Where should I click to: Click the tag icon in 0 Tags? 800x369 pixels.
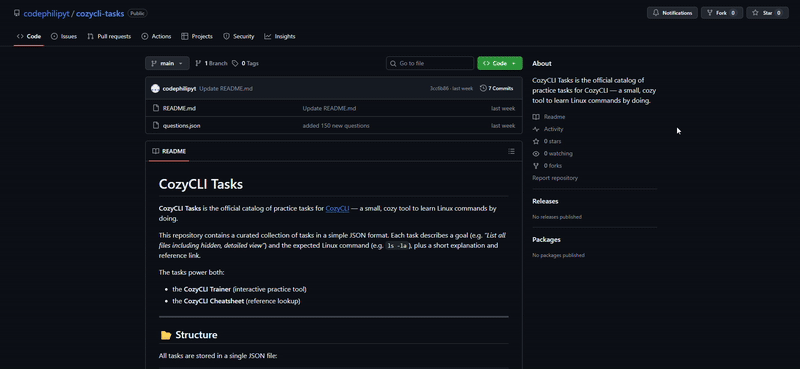[235, 63]
